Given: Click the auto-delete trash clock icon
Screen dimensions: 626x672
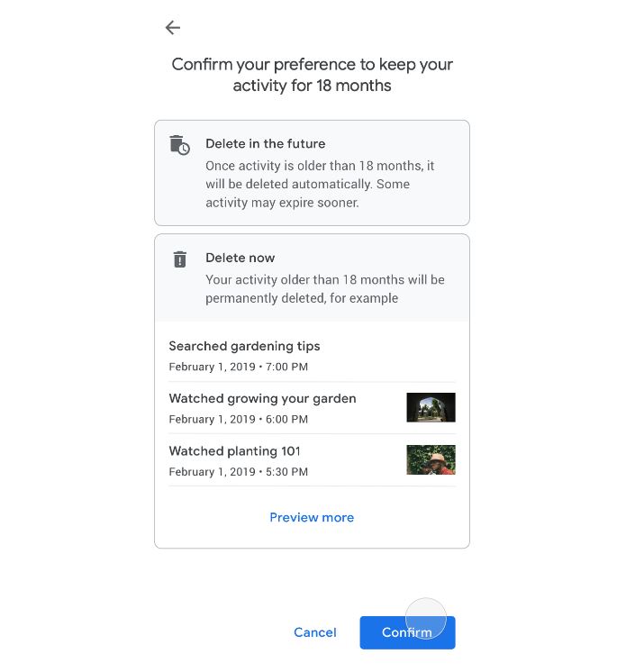Looking at the screenshot, I should pyautogui.click(x=180, y=145).
